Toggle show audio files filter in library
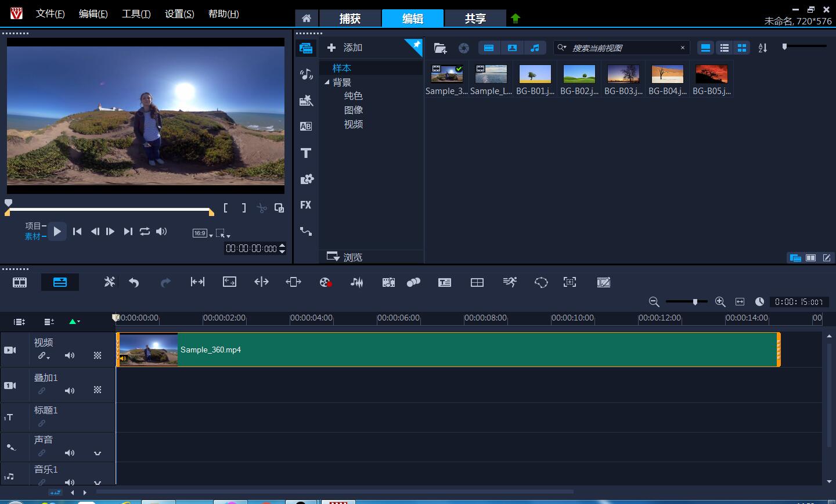This screenshot has height=504, width=836. click(535, 48)
